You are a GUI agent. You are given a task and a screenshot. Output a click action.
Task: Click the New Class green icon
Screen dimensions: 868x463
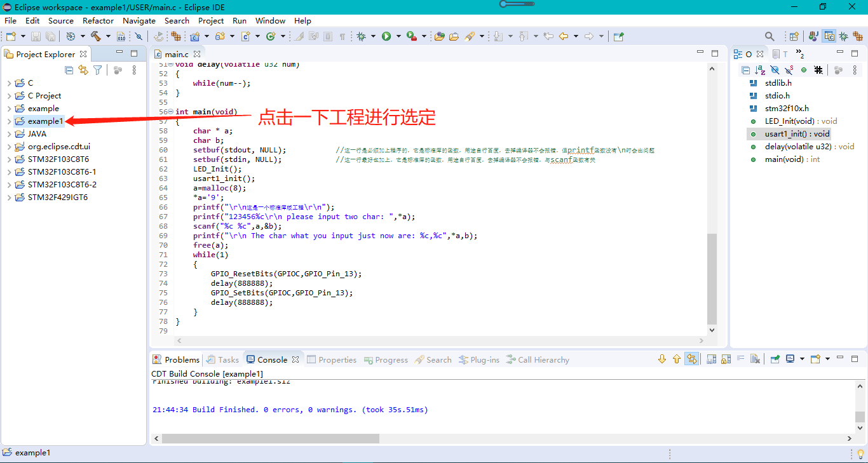coord(271,37)
